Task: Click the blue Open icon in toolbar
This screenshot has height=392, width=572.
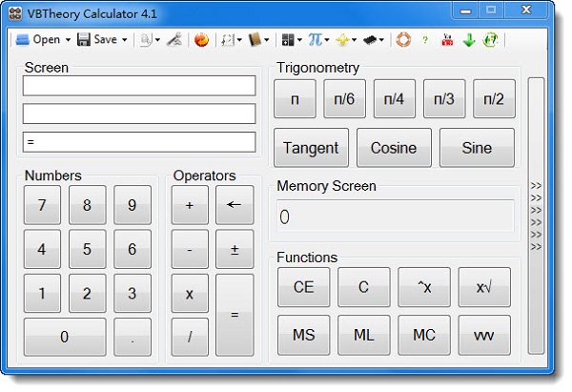Action: coord(23,39)
